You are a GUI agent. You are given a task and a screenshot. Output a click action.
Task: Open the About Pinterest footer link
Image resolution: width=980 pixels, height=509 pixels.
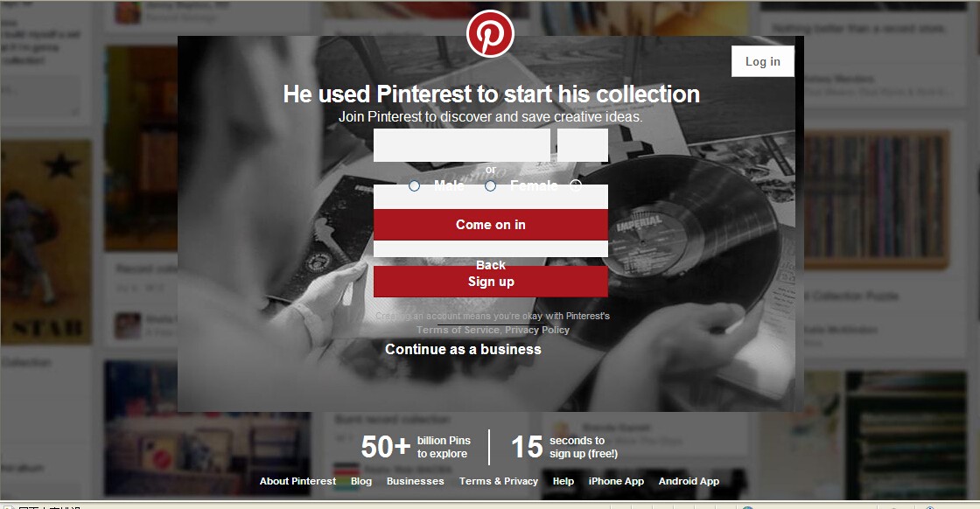(297, 481)
